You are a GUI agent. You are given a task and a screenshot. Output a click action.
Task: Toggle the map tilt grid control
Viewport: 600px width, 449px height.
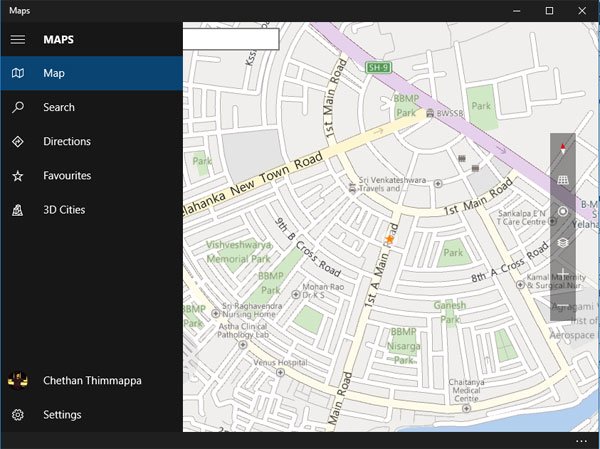[x=563, y=180]
